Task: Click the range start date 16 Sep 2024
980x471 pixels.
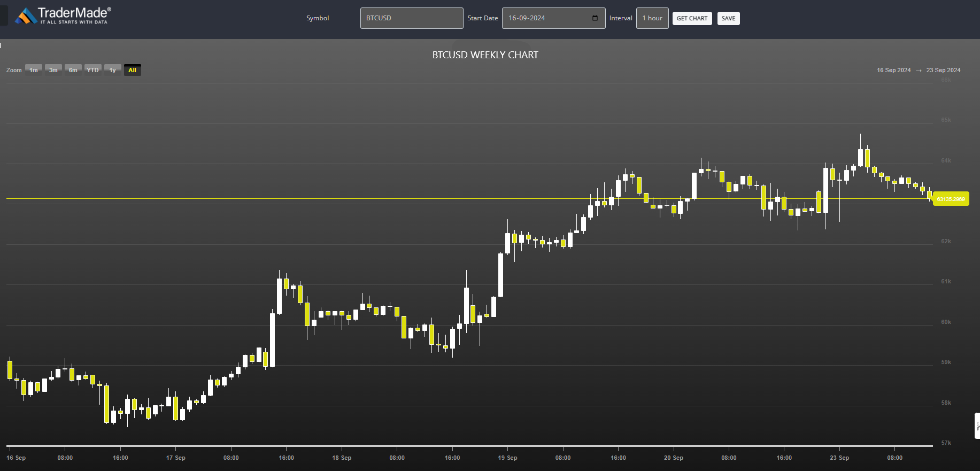Action: [893, 70]
